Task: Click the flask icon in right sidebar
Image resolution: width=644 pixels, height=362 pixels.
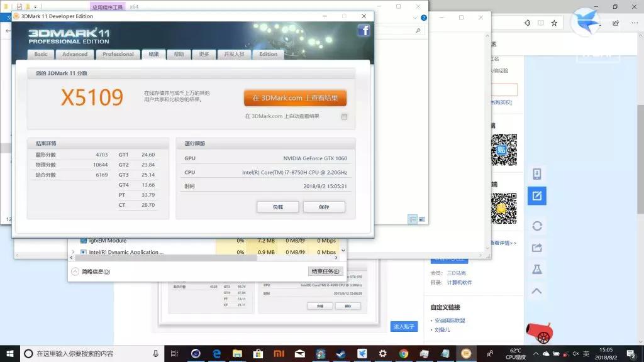Action: [536, 269]
